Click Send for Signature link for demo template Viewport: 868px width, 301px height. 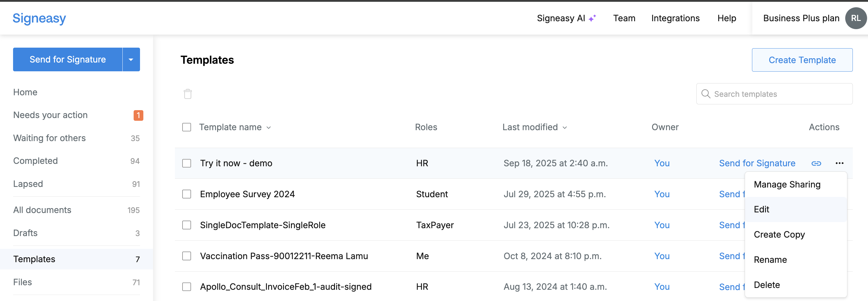click(757, 163)
